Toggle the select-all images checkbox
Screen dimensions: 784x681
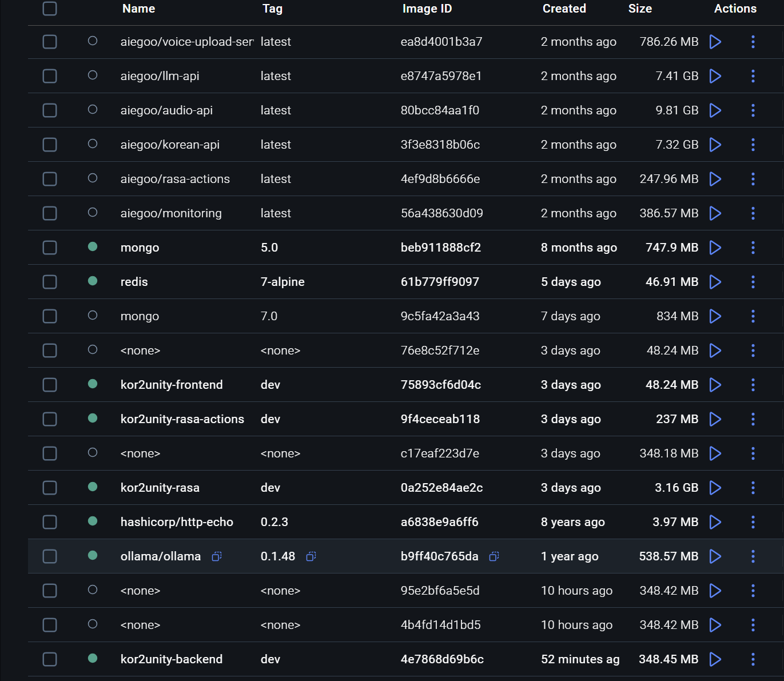click(50, 9)
